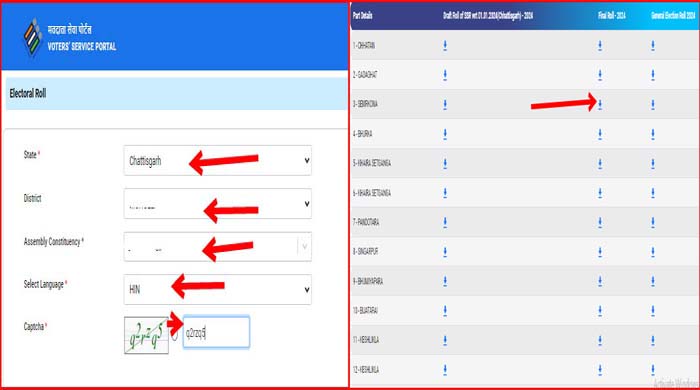Screen dimensions: 700x390
Task: Download Final Roll 2024 for part 2
Action: [600, 75]
